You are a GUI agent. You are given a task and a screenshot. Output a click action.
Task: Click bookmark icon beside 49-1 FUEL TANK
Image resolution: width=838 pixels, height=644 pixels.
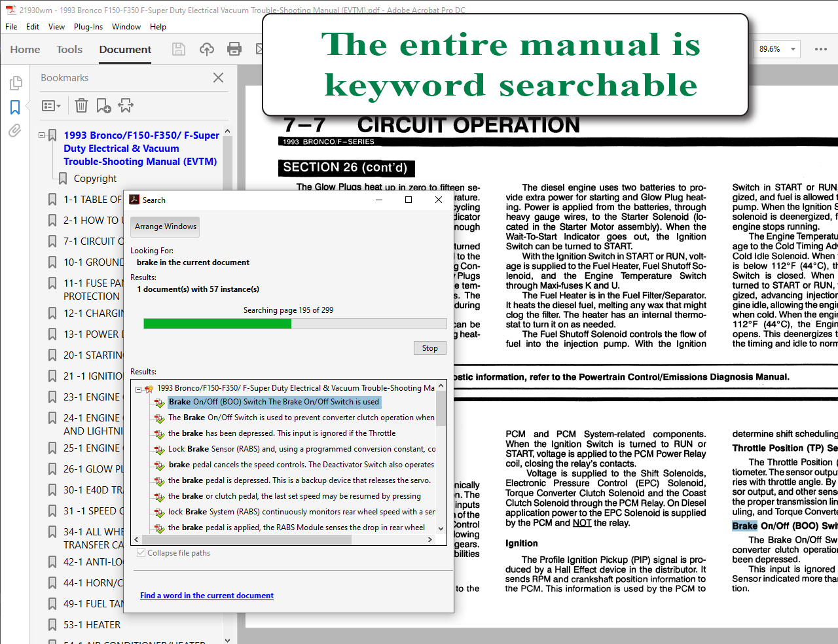point(52,604)
